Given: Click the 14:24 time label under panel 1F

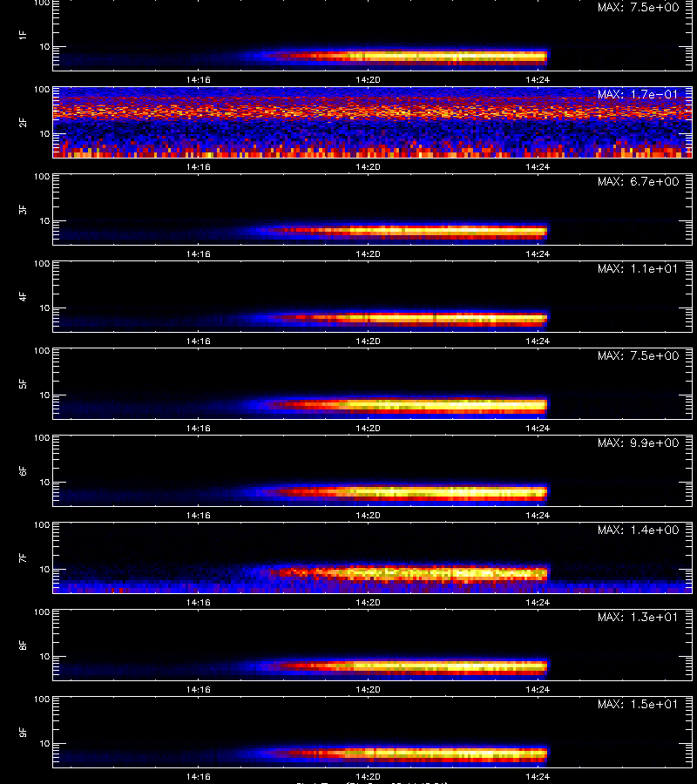Looking at the screenshot, I should tap(538, 80).
